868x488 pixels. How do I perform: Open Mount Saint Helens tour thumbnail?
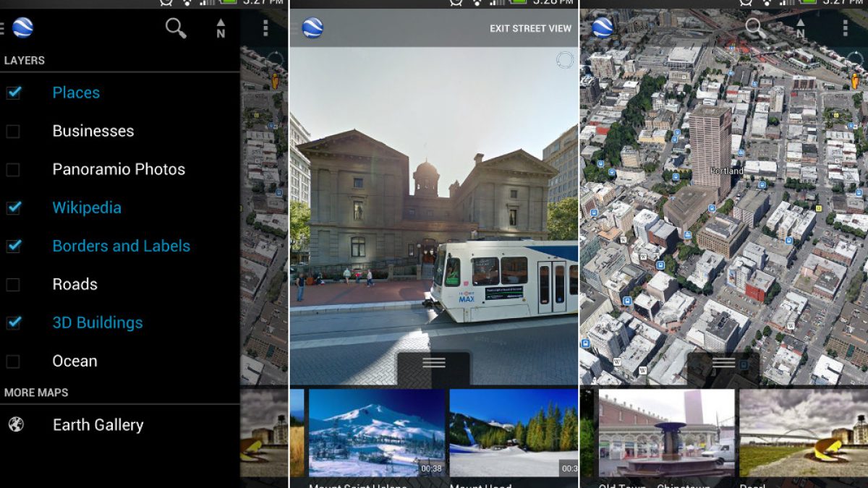tap(376, 432)
